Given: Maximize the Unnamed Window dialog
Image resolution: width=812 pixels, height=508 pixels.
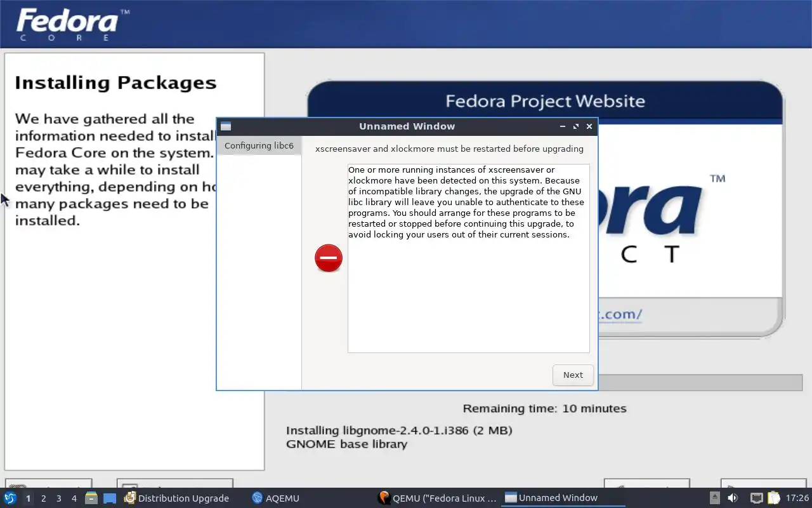Looking at the screenshot, I should [576, 126].
